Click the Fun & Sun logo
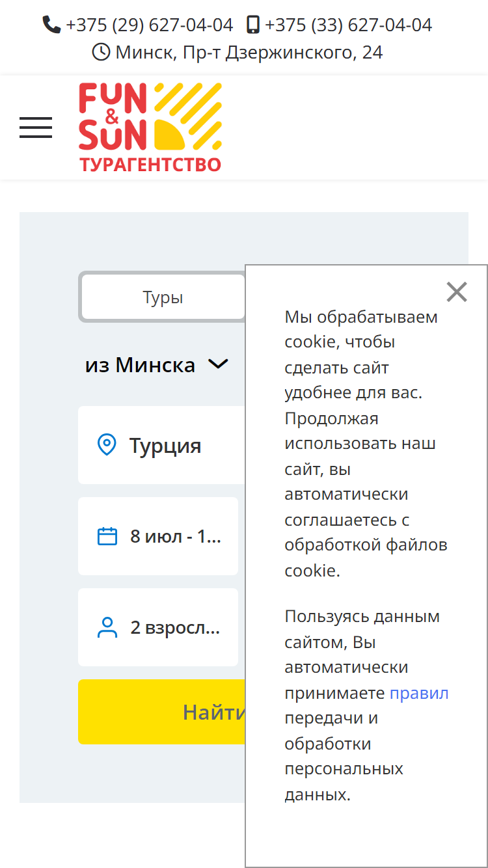 [x=150, y=128]
